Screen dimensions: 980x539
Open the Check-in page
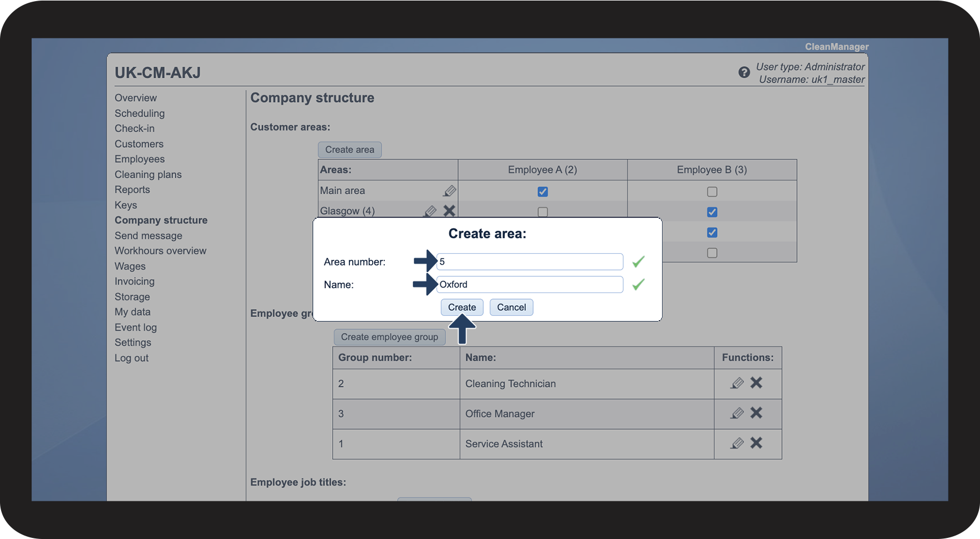click(x=135, y=128)
